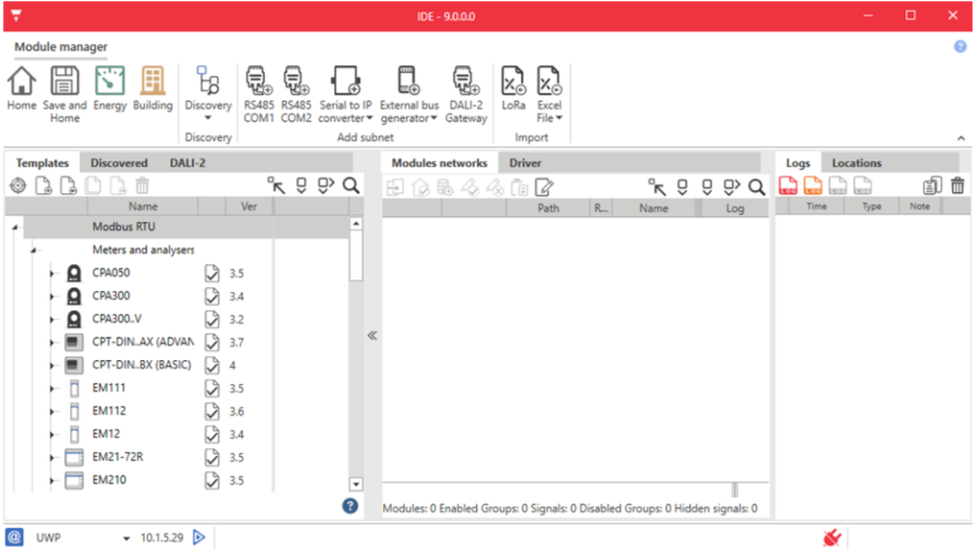Click the templates list scroll-down arrow
The height and width of the screenshot is (552, 980).
click(x=356, y=484)
